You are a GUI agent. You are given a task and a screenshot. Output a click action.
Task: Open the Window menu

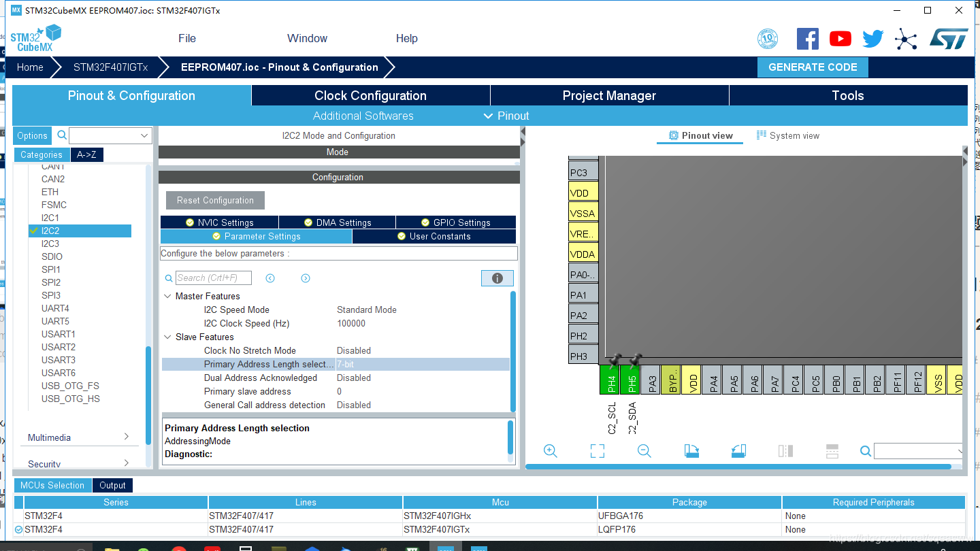tap(307, 38)
